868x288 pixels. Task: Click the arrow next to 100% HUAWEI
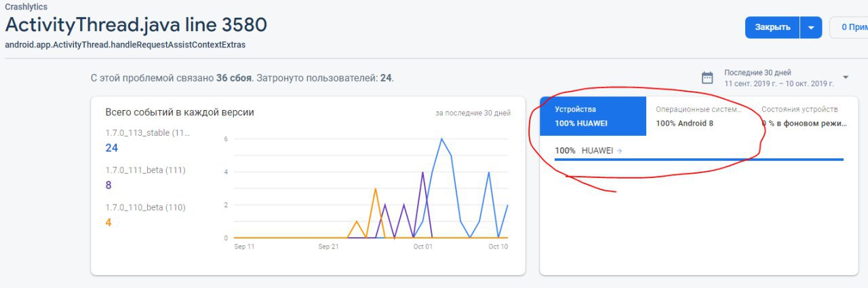click(620, 151)
